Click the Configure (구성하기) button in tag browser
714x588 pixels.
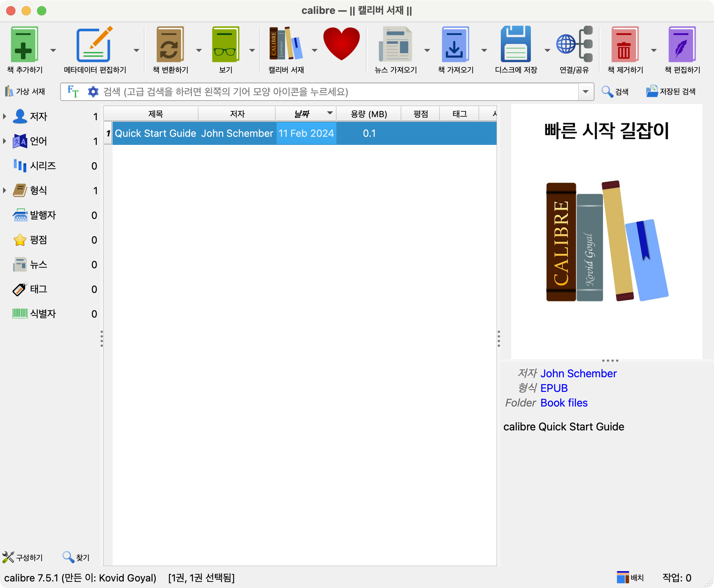pyautogui.click(x=22, y=557)
